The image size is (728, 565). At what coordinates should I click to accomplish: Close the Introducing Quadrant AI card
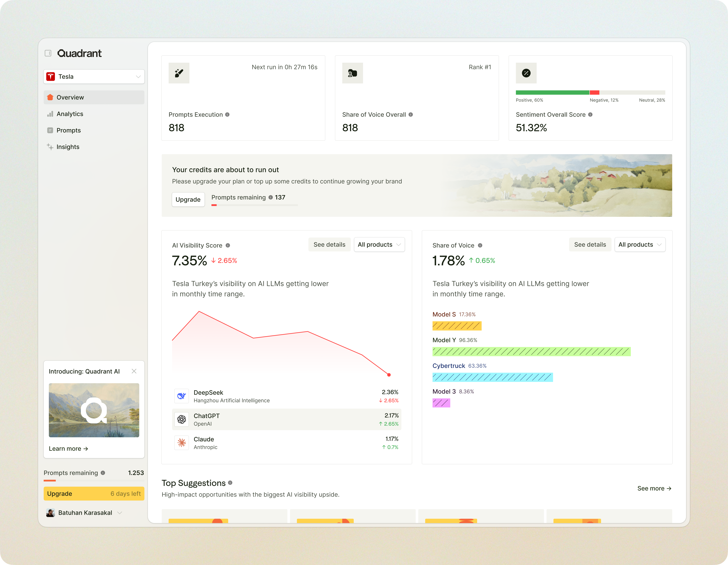click(134, 371)
